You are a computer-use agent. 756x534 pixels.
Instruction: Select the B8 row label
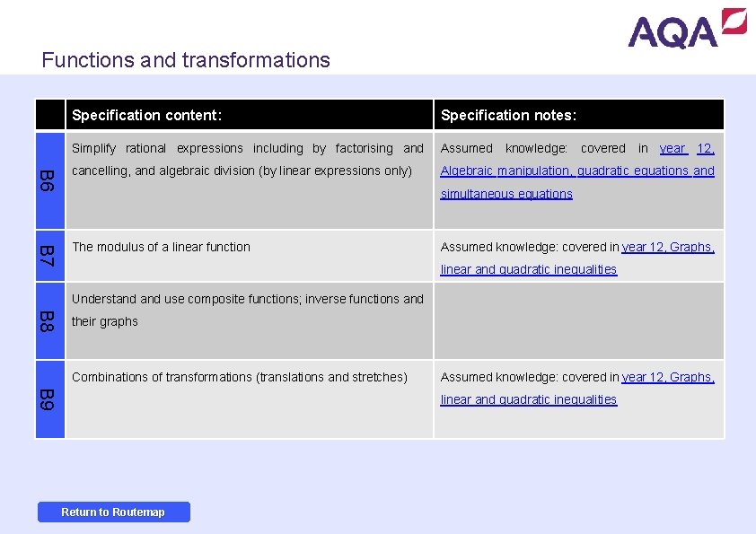[x=50, y=321]
